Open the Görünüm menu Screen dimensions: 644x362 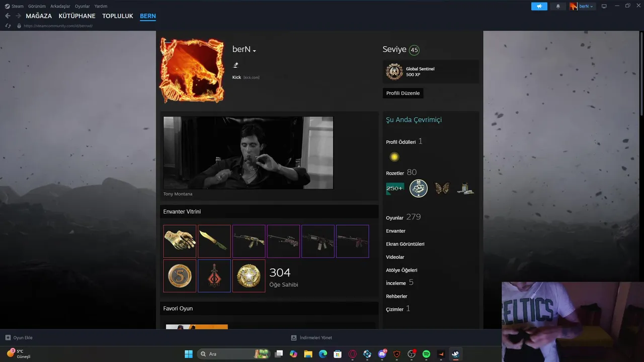pyautogui.click(x=37, y=6)
